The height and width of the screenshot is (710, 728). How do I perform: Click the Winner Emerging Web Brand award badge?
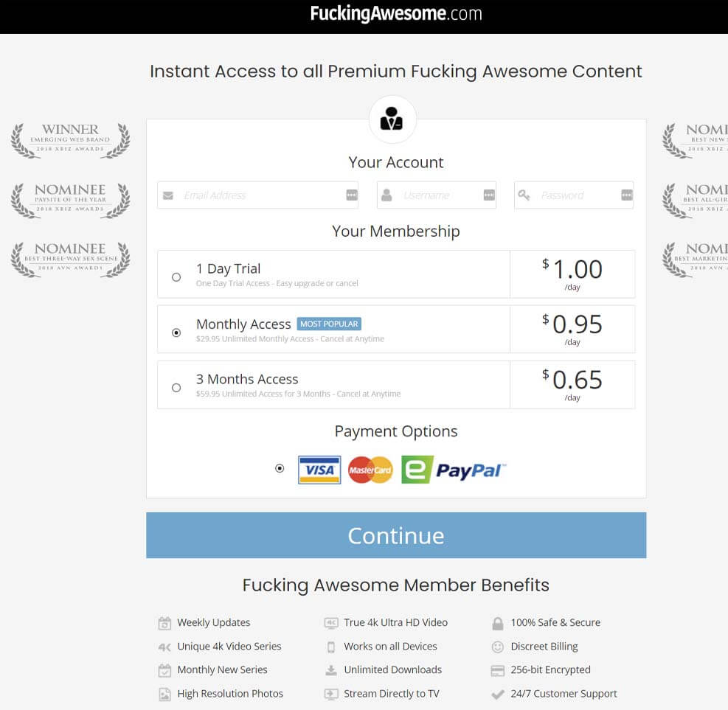pos(71,140)
